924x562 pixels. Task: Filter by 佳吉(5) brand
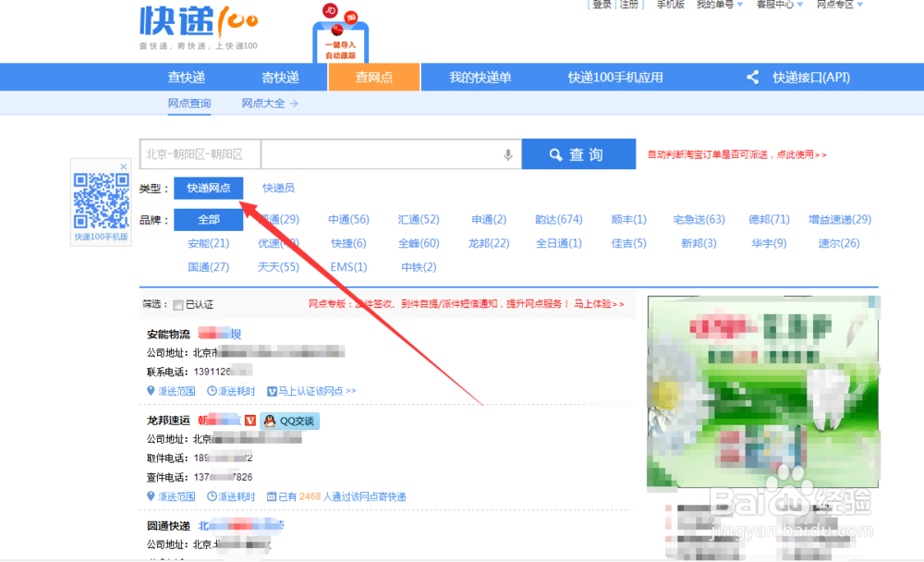628,243
